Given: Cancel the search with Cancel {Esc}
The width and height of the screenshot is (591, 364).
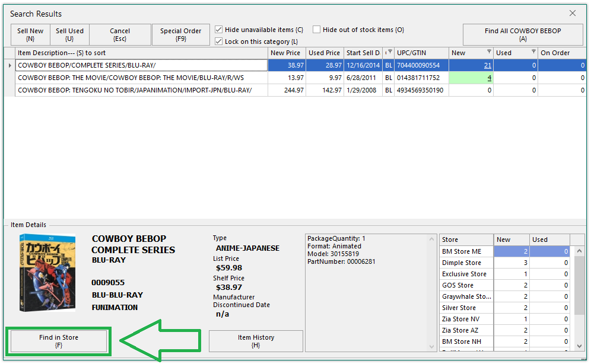Looking at the screenshot, I should 120,34.
